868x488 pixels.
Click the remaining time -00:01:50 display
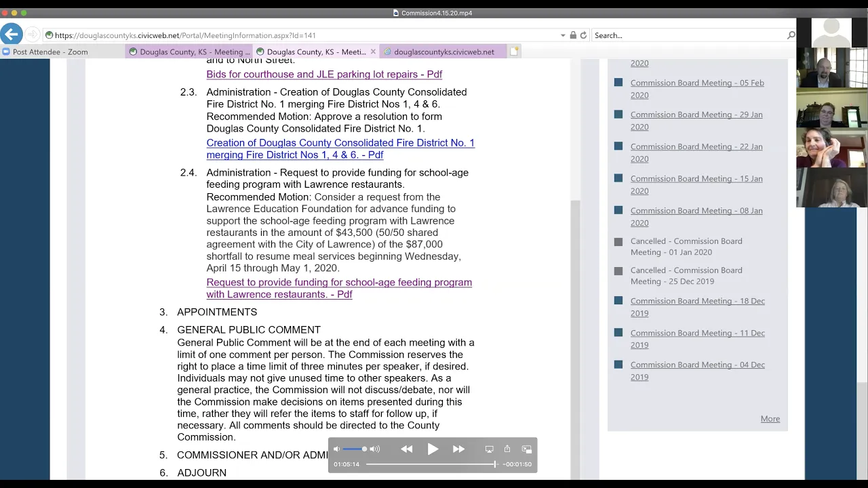[517, 464]
